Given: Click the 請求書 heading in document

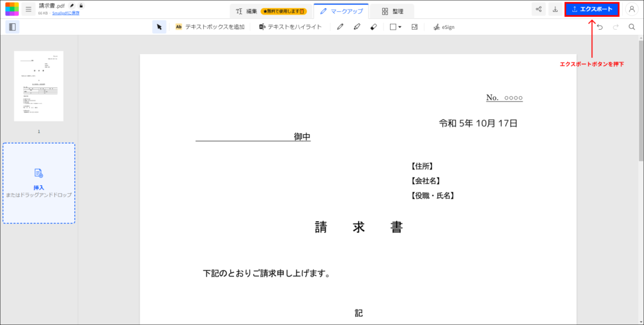Looking at the screenshot, I should (359, 227).
